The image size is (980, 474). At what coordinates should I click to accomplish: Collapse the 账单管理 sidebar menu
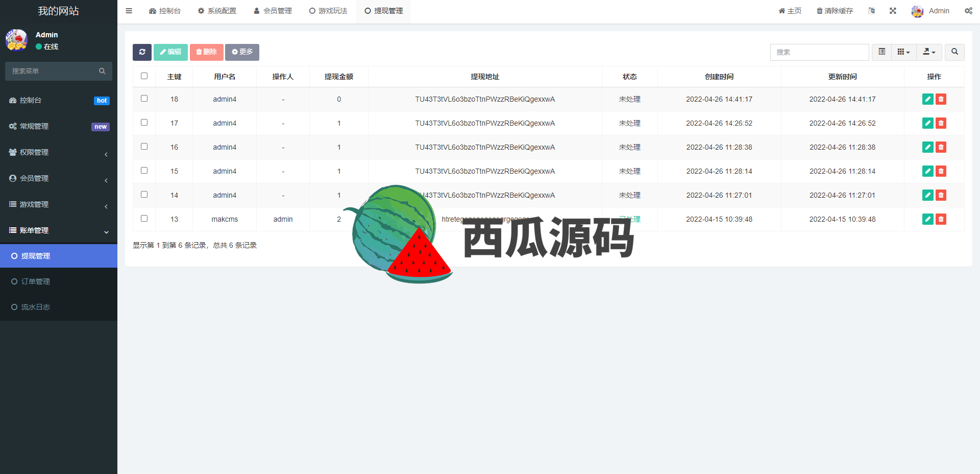(x=59, y=230)
